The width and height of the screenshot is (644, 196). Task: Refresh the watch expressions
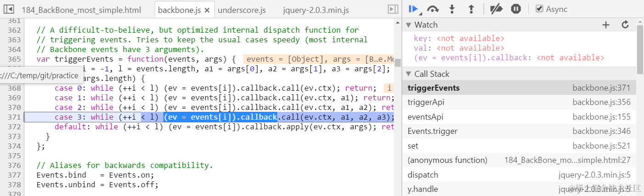pos(625,25)
